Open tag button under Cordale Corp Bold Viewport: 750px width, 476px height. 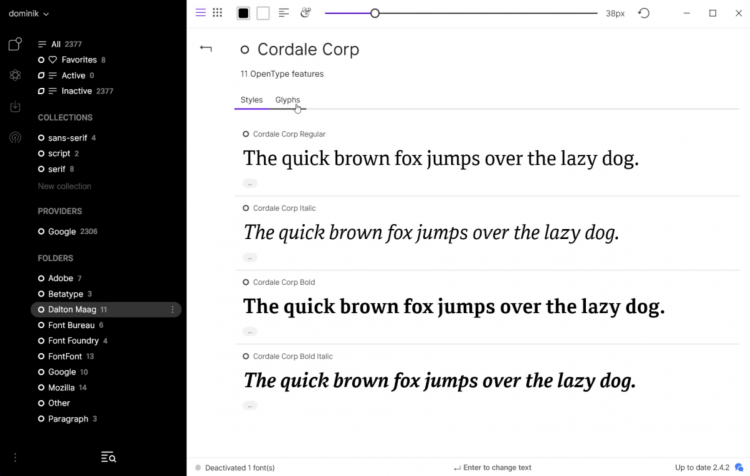tap(250, 332)
